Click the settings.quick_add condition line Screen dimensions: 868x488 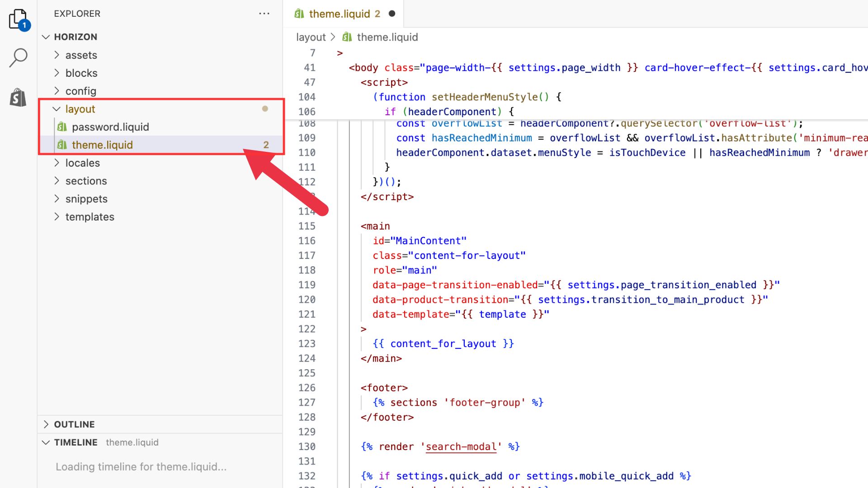pyautogui.click(x=526, y=476)
